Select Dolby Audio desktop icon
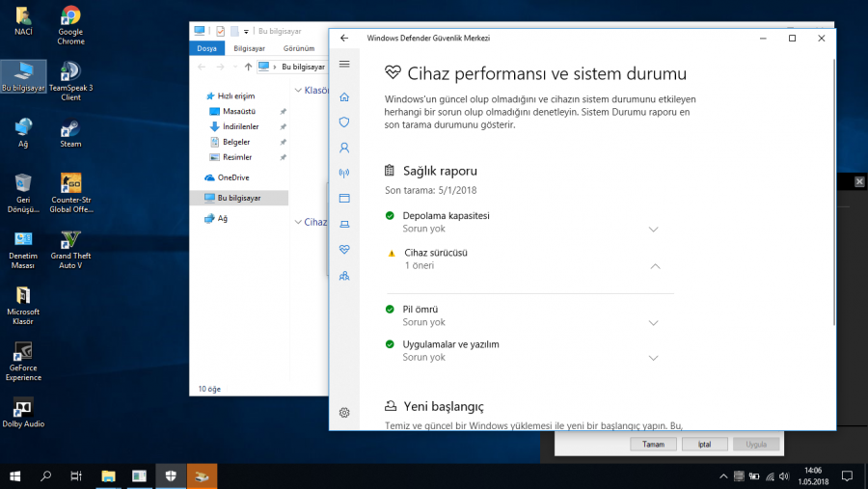The height and width of the screenshot is (489, 868). click(23, 413)
